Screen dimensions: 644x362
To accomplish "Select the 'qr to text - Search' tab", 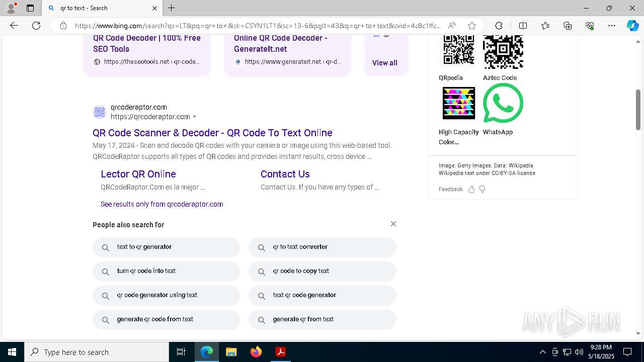I will click(x=102, y=8).
